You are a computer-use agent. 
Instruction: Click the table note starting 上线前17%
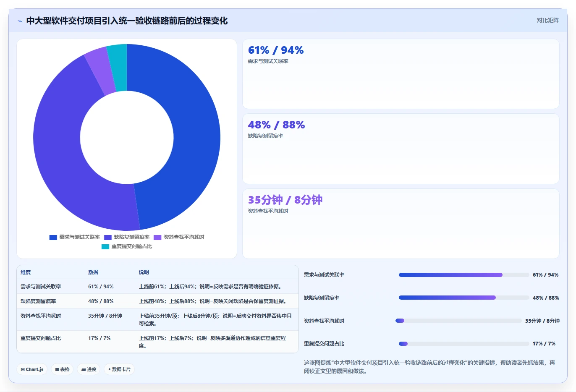click(x=213, y=342)
